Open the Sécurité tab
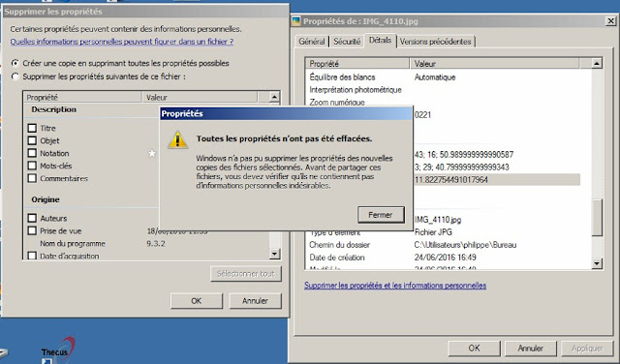Image resolution: width=620 pixels, height=364 pixels. point(347,42)
